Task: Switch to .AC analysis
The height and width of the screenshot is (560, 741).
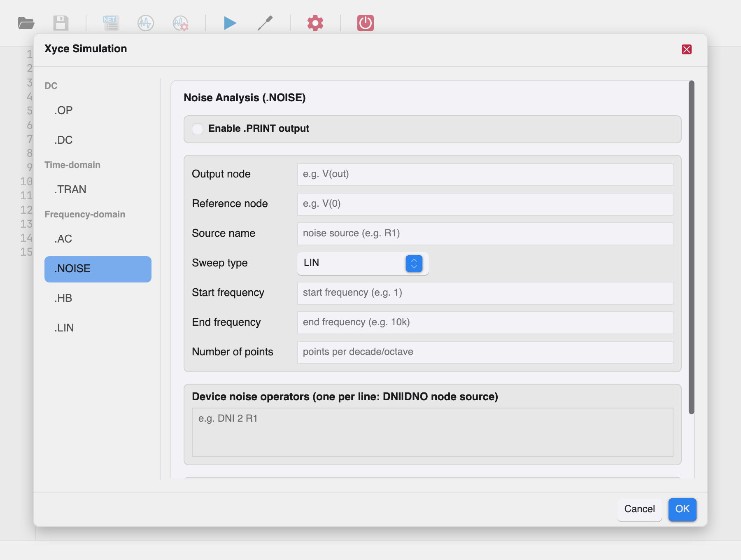Action: tap(98, 239)
